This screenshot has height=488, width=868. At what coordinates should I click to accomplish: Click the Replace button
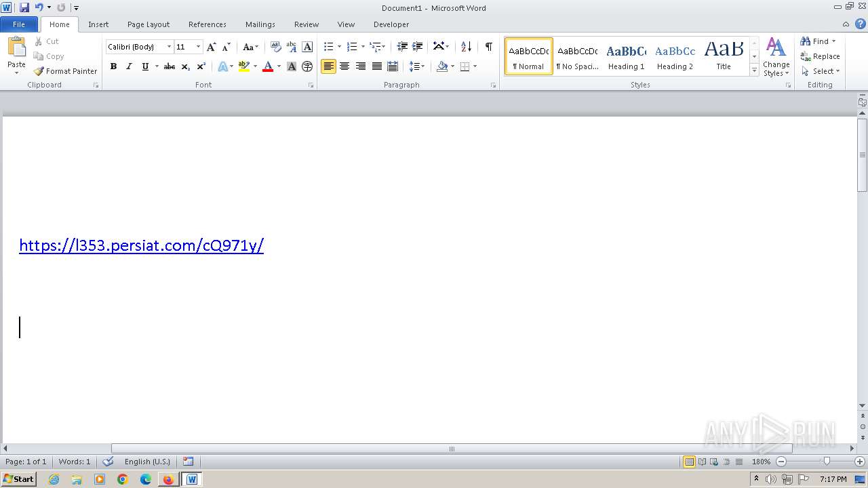[820, 56]
